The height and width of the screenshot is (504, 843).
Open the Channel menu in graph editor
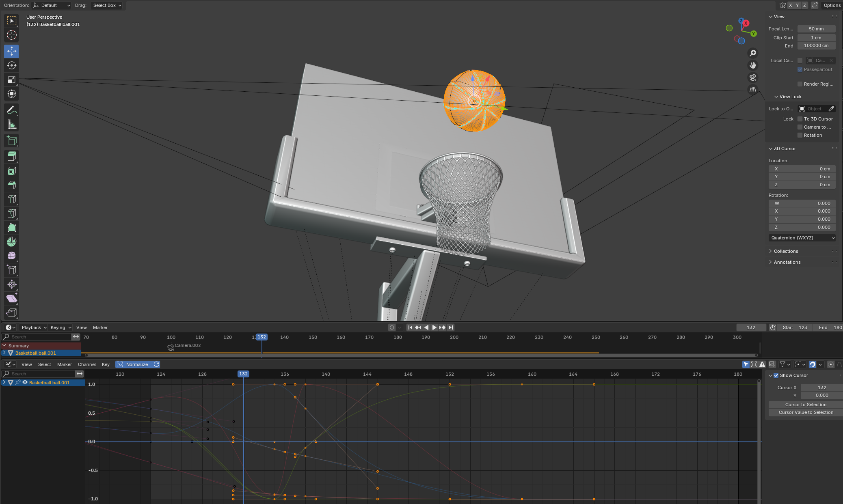(87, 364)
